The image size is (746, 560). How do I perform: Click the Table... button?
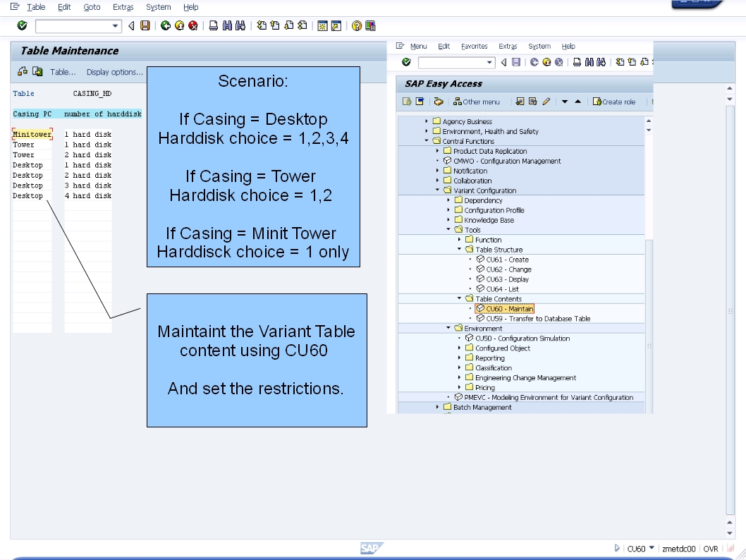point(63,72)
